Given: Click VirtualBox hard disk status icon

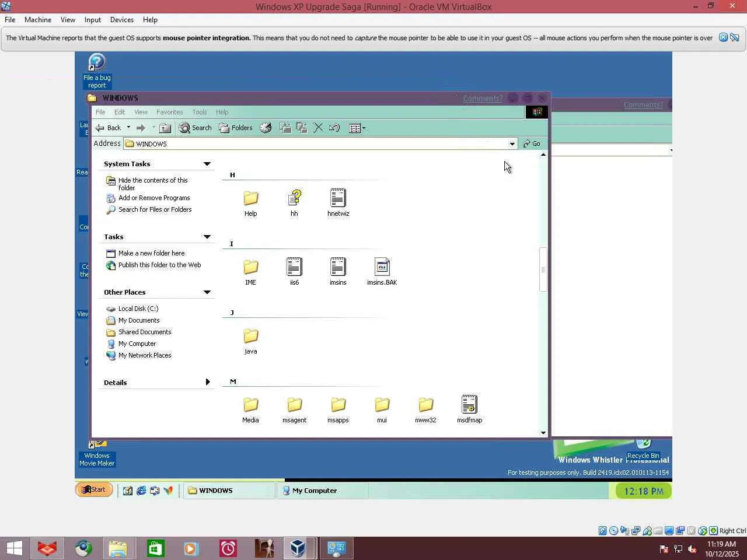Looking at the screenshot, I should 603,531.
